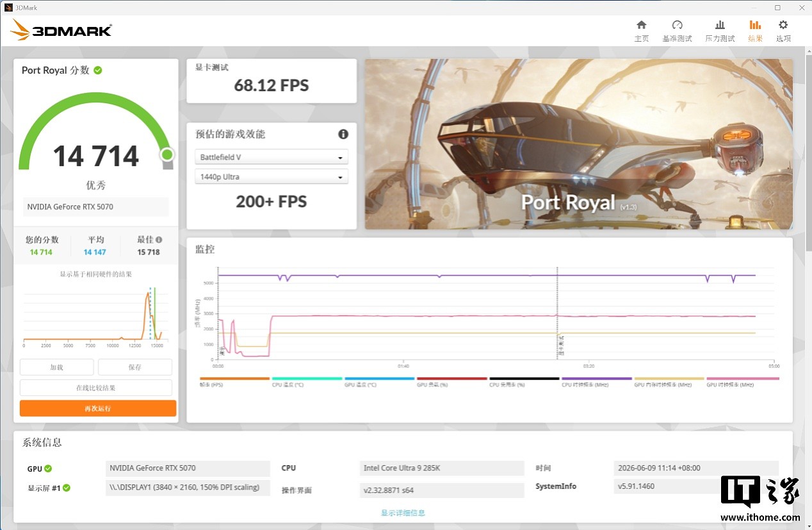Screen dimensions: 812x530
Task: Click 您的分数 value 14 714
Action: pos(41,253)
